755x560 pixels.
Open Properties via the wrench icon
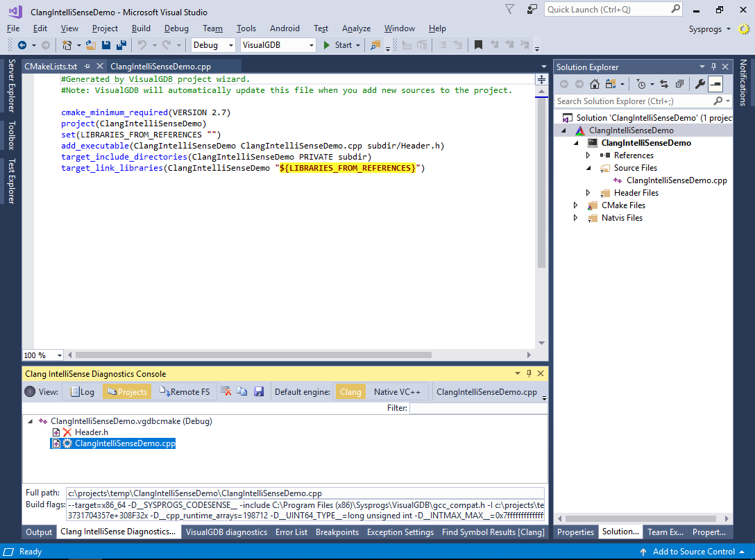tap(699, 83)
